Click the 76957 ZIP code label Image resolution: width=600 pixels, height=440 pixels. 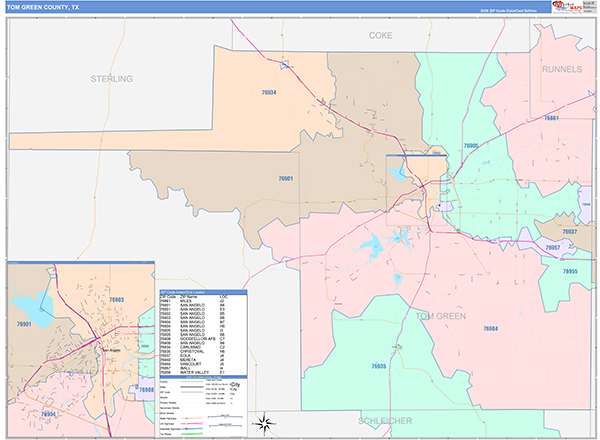[553, 246]
